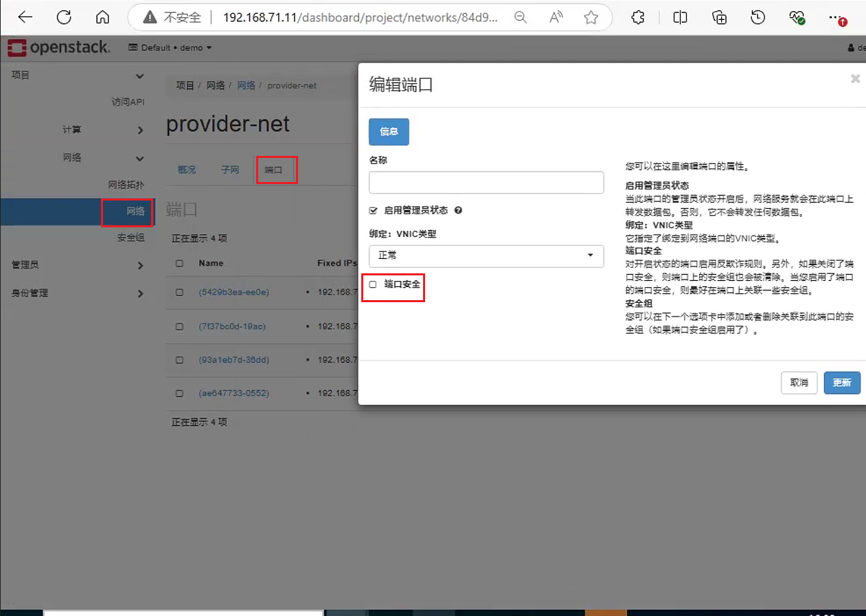
Task: Activate the read aloud icon
Action: (556, 18)
